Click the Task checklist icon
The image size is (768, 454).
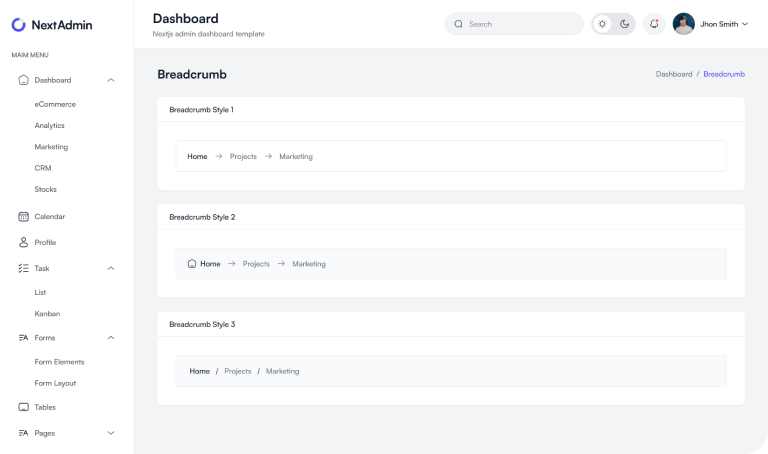[x=24, y=268]
